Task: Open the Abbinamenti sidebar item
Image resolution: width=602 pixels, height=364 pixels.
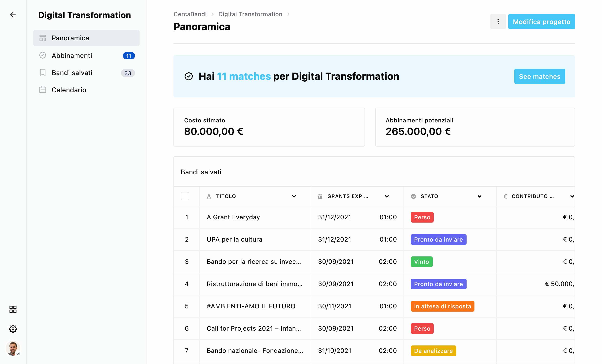Action: [86, 55]
